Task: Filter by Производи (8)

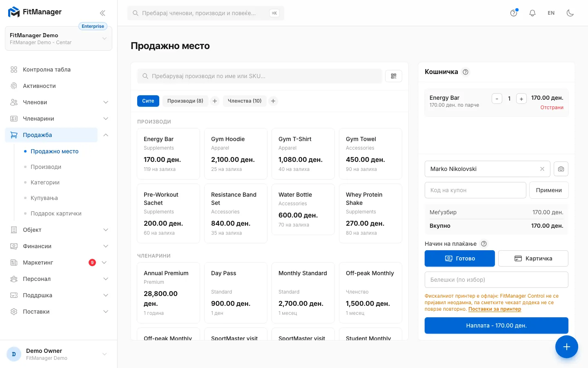Action: [185, 101]
